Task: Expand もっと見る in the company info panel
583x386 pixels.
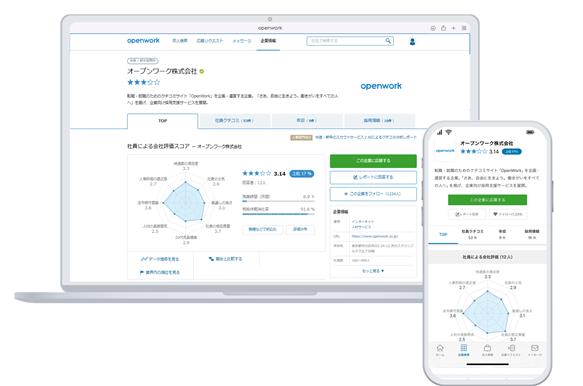Action: click(373, 271)
